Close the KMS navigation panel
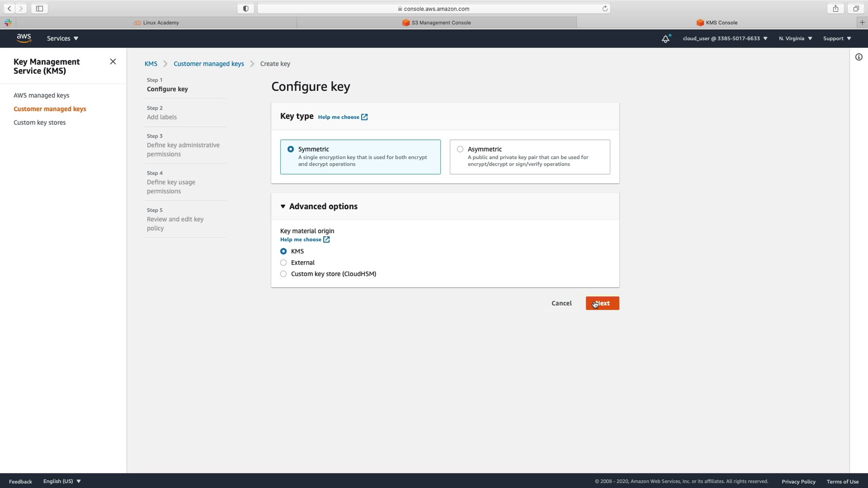Screen dimensions: 868x488 [x=113, y=61]
